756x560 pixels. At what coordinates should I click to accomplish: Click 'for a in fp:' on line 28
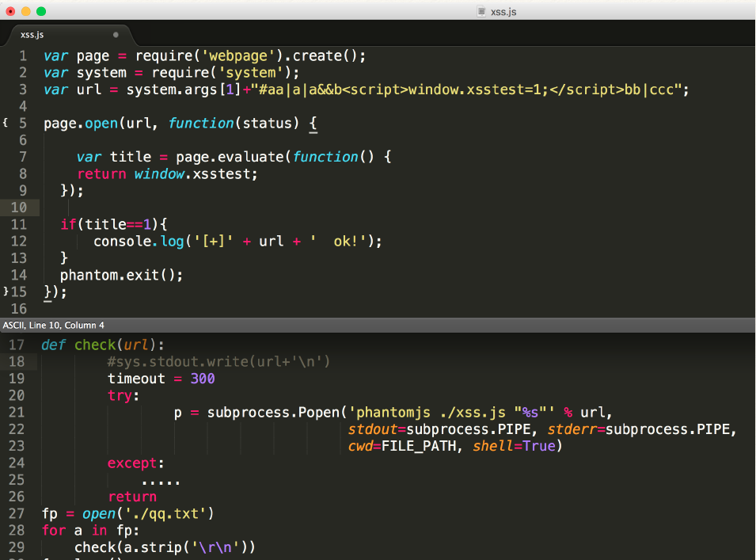point(91,531)
